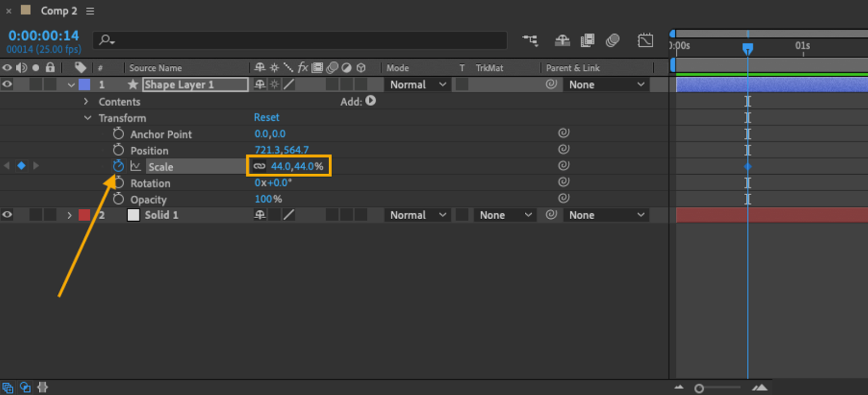The width and height of the screenshot is (868, 395).
Task: Click the fx effects column header
Action: click(303, 68)
